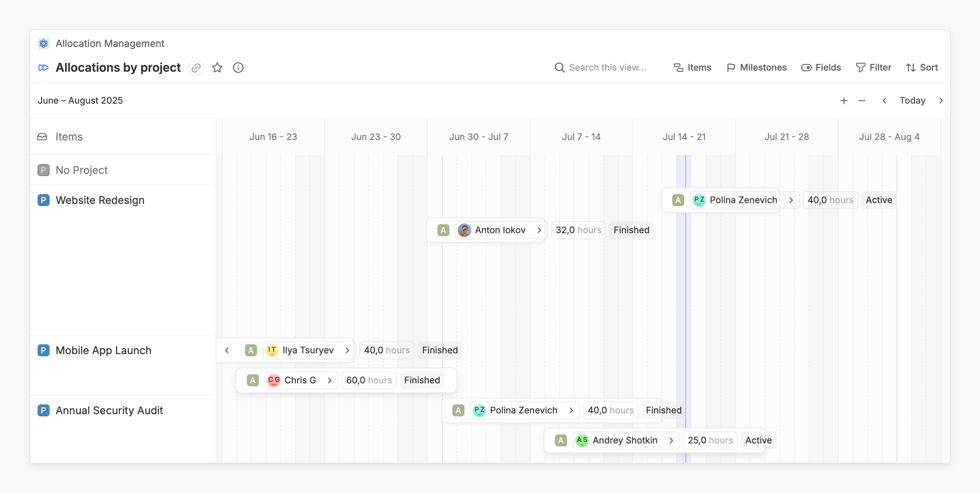Go to previous period arrow
Screen dimensions: 980x493
[884, 101]
